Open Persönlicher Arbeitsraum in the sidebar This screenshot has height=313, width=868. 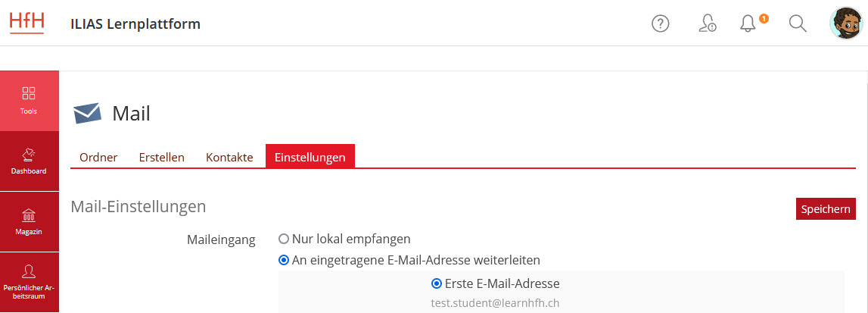[29, 281]
